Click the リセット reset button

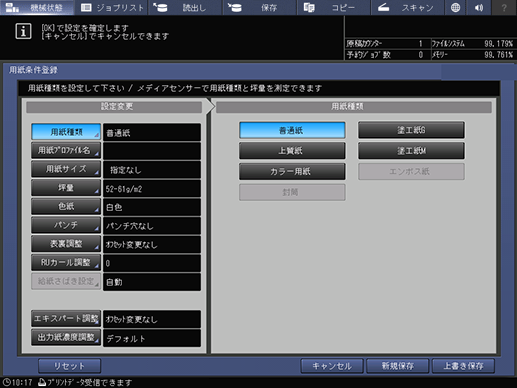click(69, 366)
